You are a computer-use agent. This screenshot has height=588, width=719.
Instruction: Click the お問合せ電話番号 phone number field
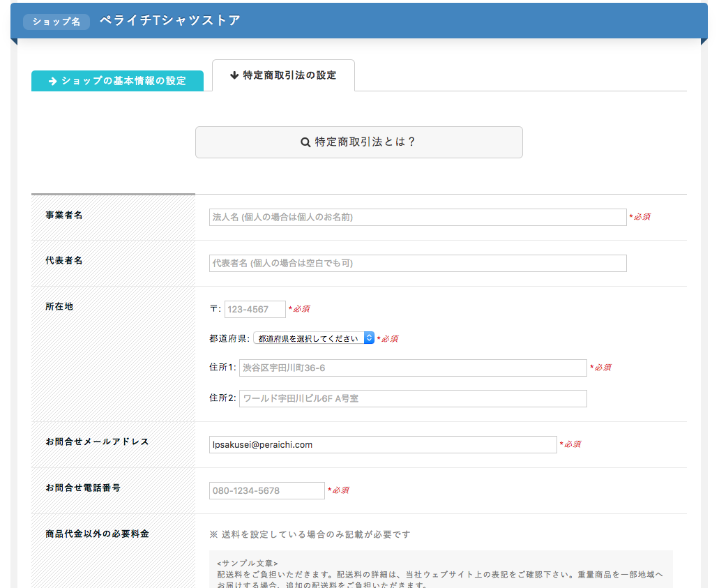click(267, 490)
